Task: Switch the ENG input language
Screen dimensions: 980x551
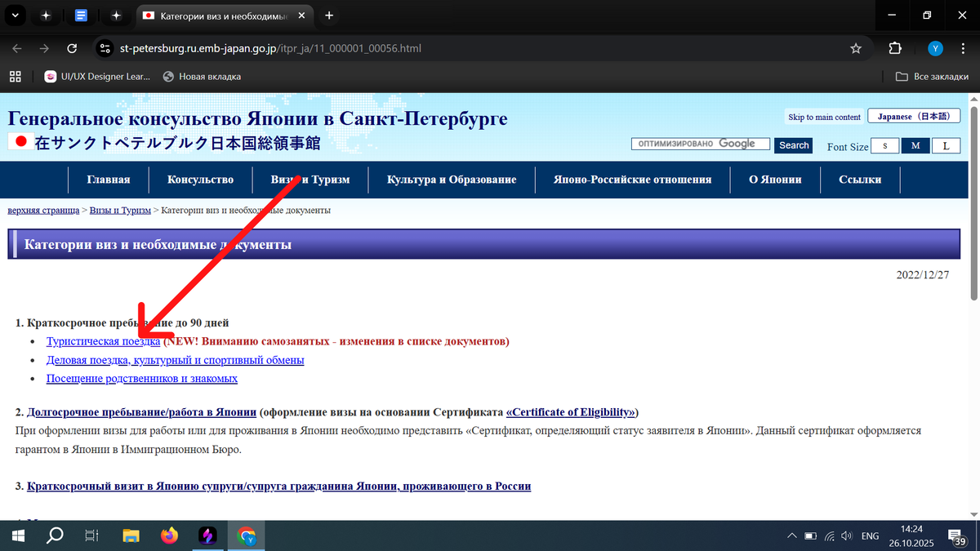Action: (x=871, y=536)
